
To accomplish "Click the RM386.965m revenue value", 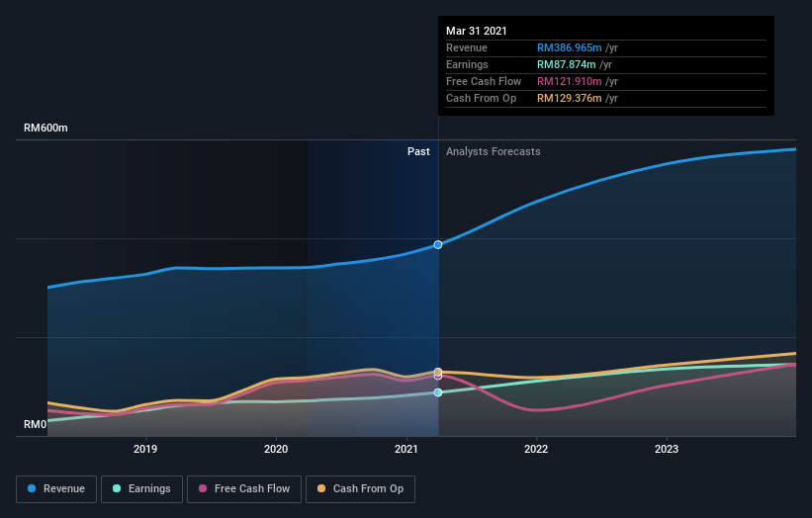I will pos(569,48).
